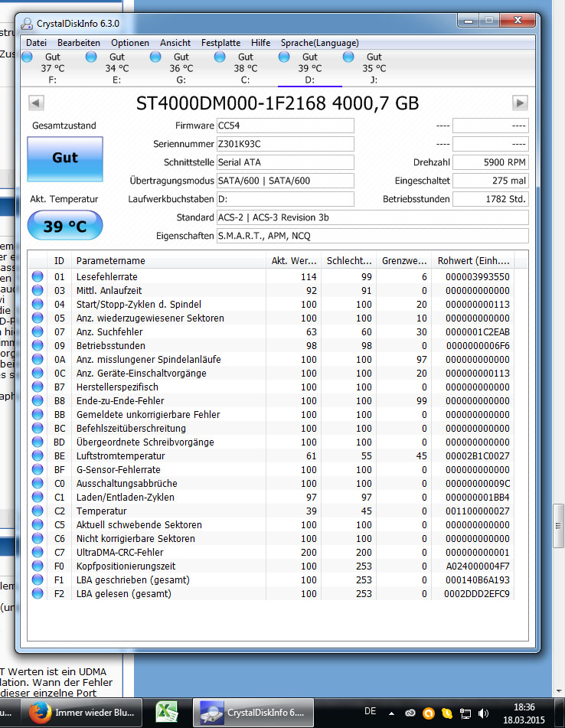The height and width of the screenshot is (728, 565).
Task: Click the serial number field Z301K93C
Action: click(286, 144)
